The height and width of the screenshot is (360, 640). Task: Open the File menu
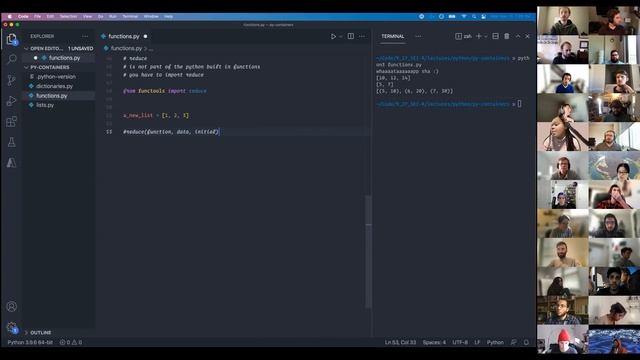pos(38,16)
